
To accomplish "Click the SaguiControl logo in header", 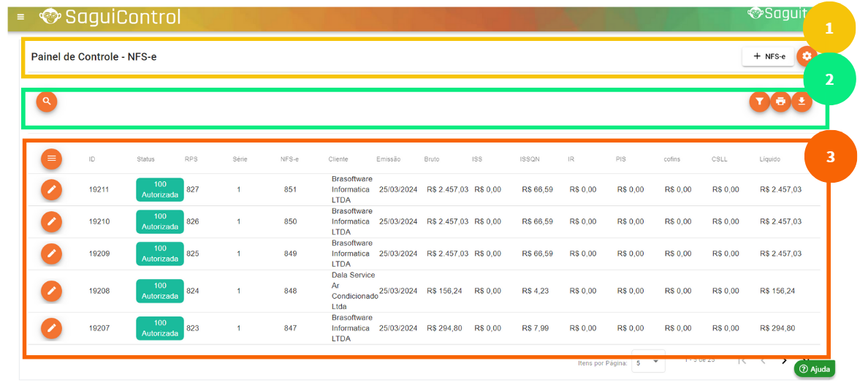I will pyautogui.click(x=110, y=17).
